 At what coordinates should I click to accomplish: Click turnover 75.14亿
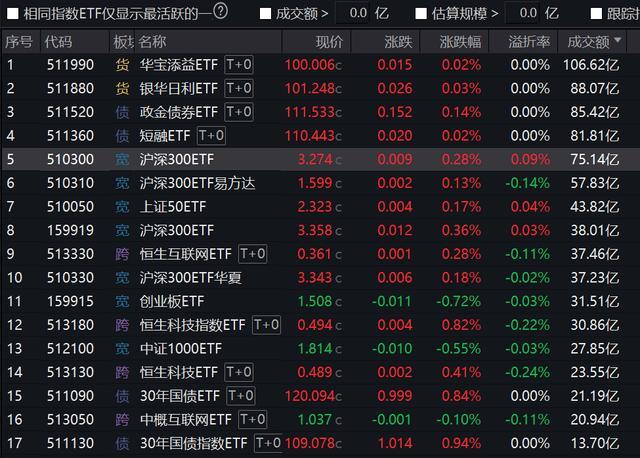point(595,160)
